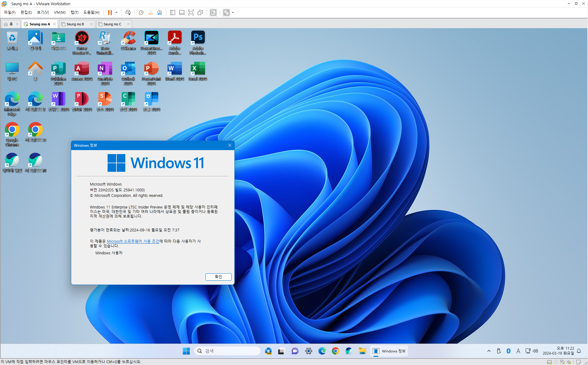Select the Recycle Bin desktop icon
The image size is (588, 365).
pos(12,40)
